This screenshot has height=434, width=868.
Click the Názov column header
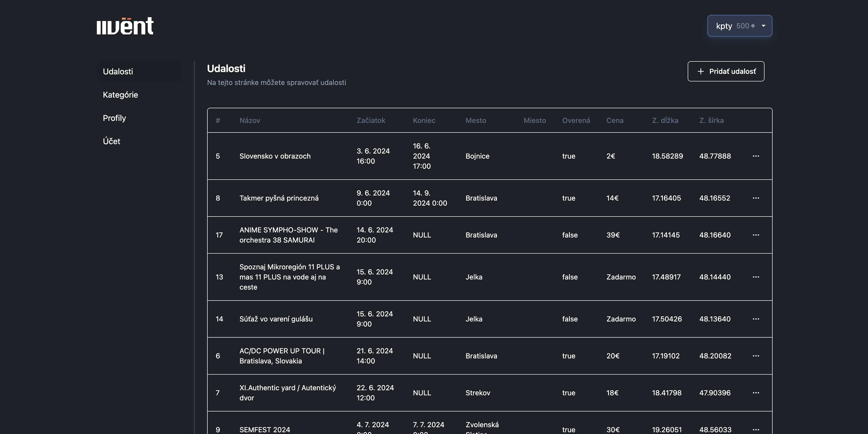click(250, 120)
